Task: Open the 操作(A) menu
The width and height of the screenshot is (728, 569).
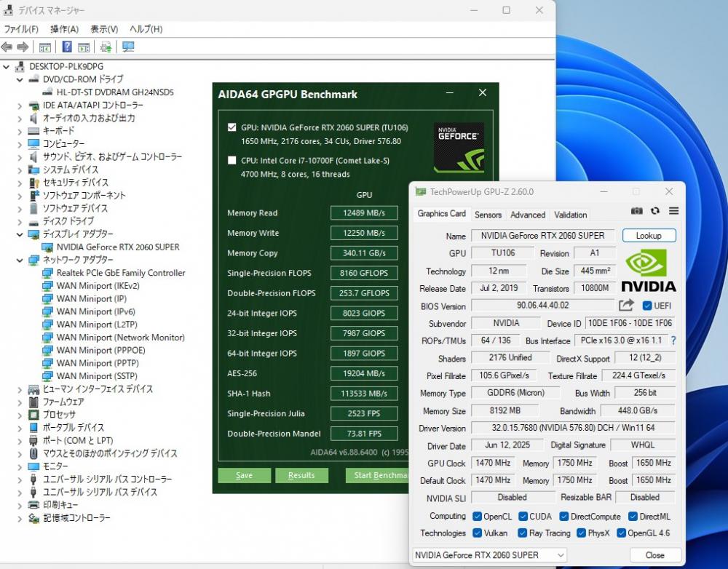Action: point(65,29)
